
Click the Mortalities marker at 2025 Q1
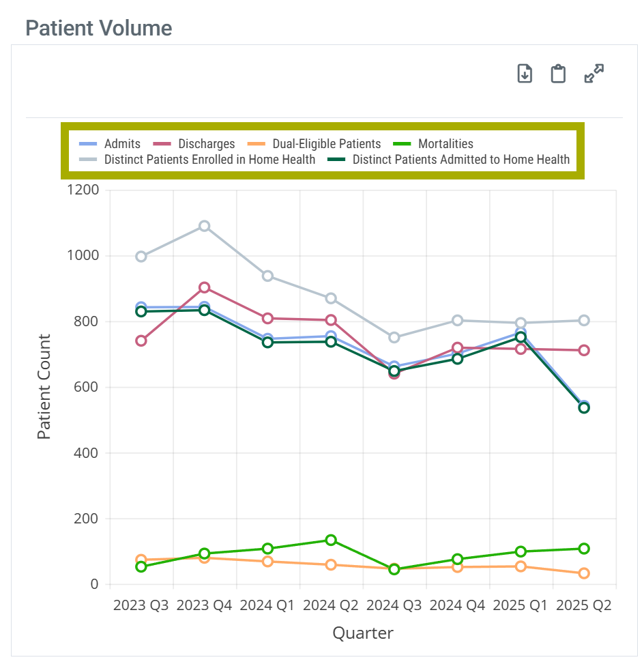pyautogui.click(x=521, y=551)
